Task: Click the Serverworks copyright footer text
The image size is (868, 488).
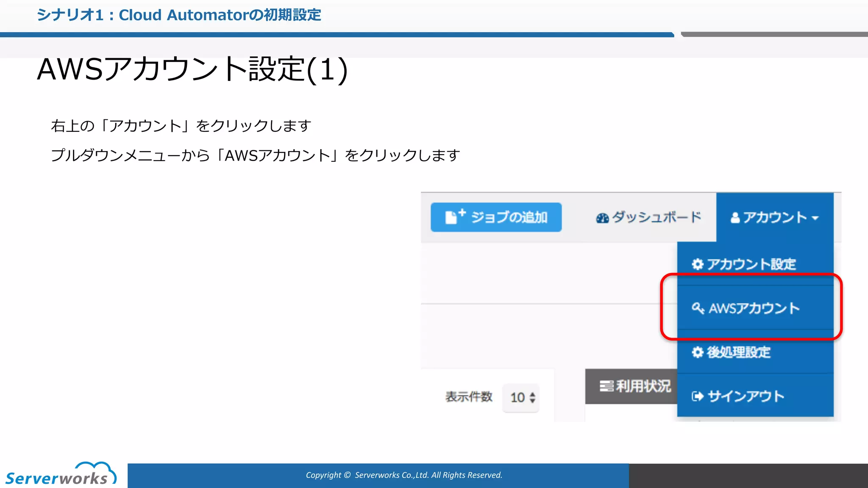Action: pyautogui.click(x=404, y=475)
